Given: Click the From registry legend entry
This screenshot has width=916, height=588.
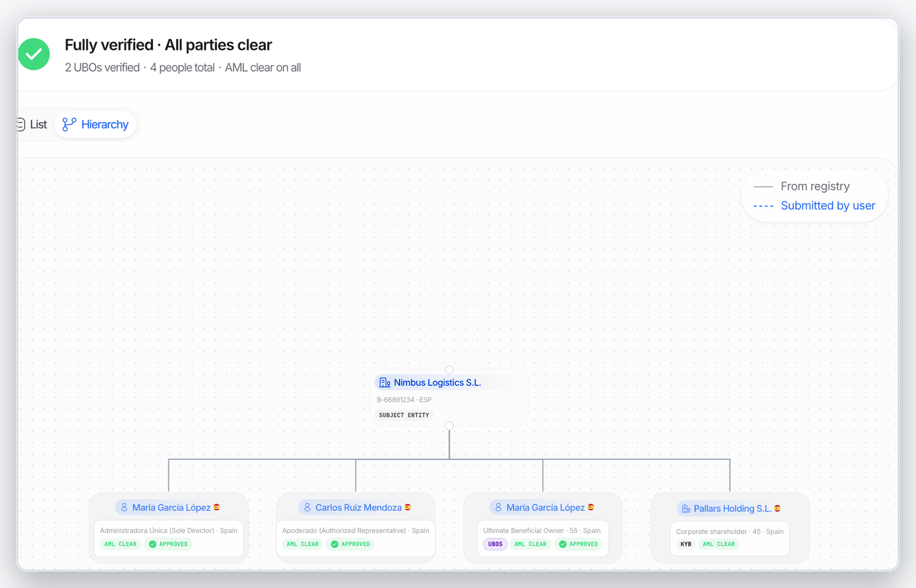Looking at the screenshot, I should tap(801, 186).
